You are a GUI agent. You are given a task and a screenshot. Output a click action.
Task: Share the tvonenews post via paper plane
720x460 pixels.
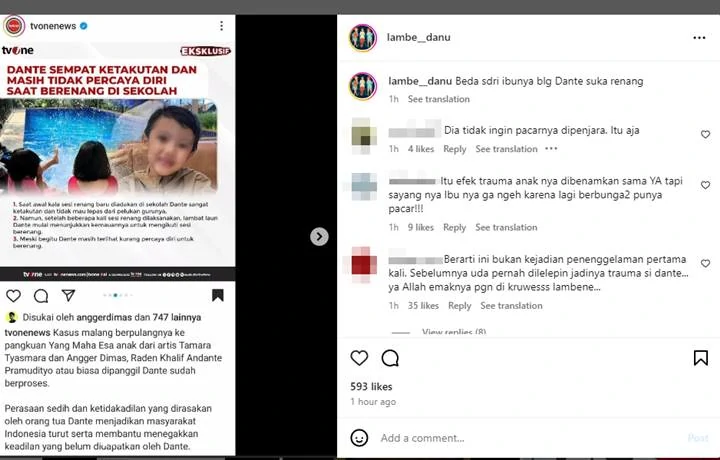tap(68, 296)
